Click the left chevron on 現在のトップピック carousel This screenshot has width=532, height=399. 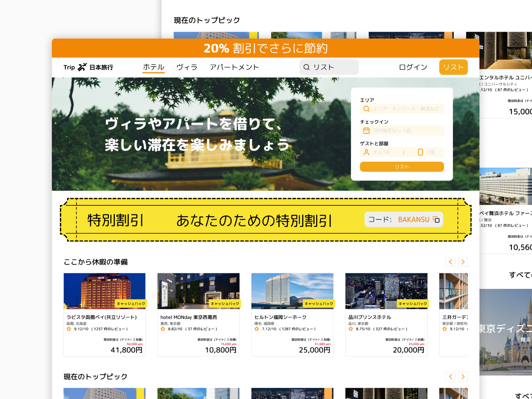click(x=450, y=376)
